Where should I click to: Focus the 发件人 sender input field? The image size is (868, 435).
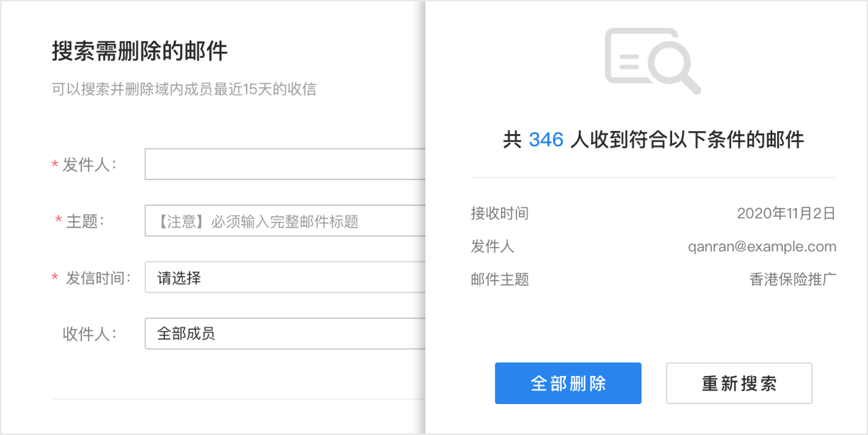coord(285,164)
